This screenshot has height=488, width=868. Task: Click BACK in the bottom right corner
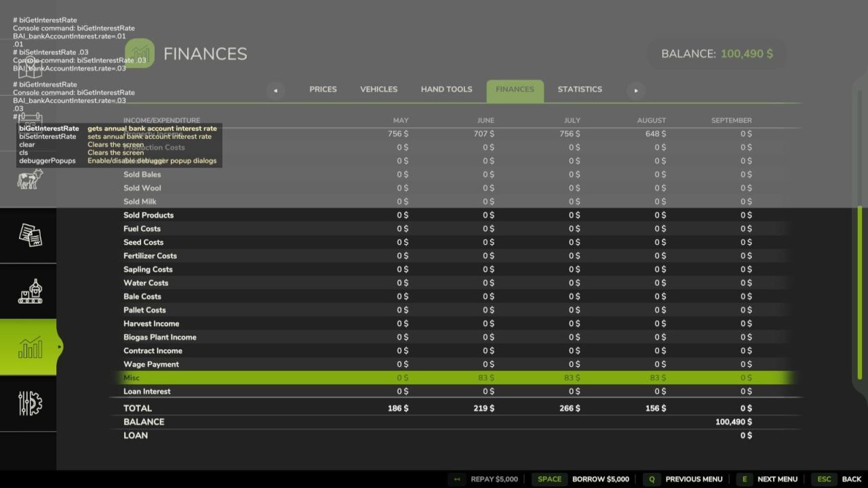click(852, 479)
